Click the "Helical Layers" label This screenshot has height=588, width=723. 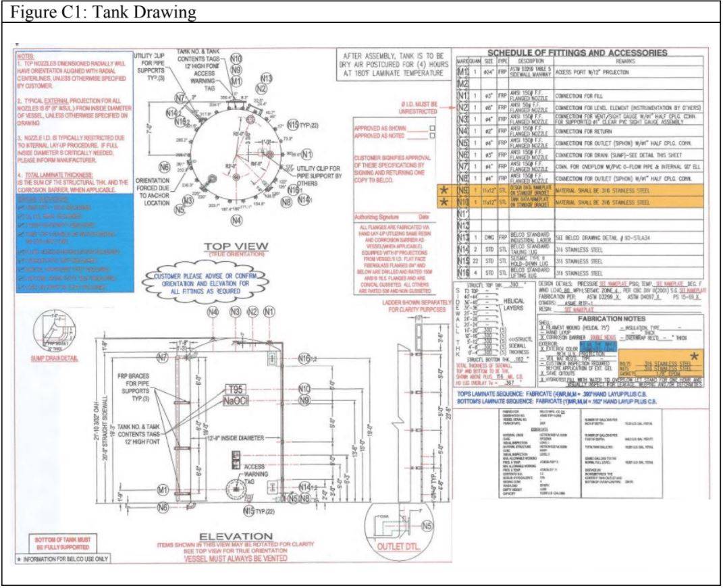(513, 304)
